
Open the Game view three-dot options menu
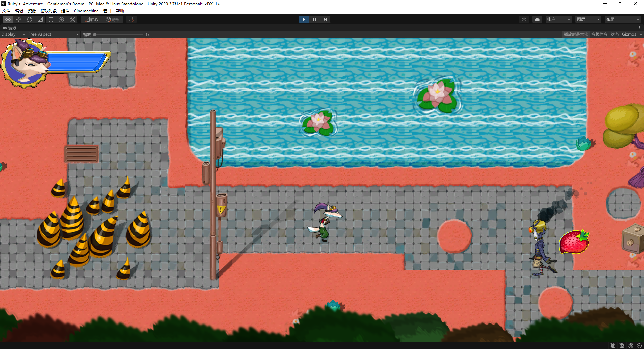click(x=639, y=28)
